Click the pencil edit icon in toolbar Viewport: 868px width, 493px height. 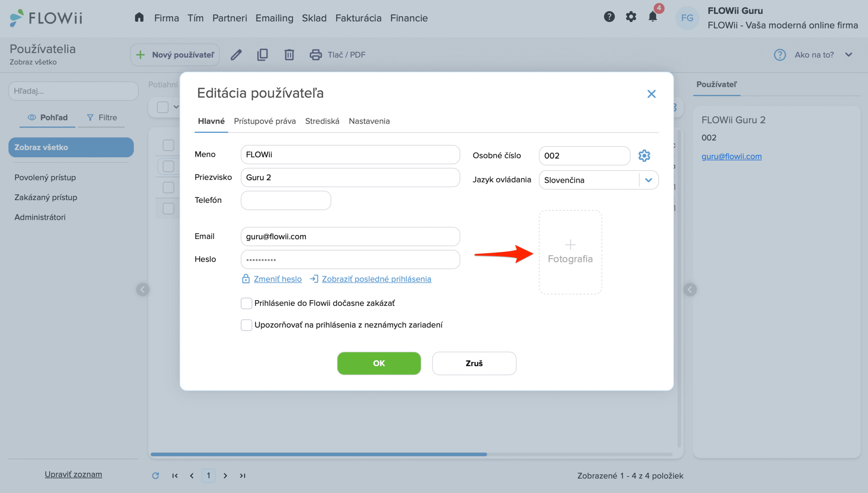(x=236, y=55)
